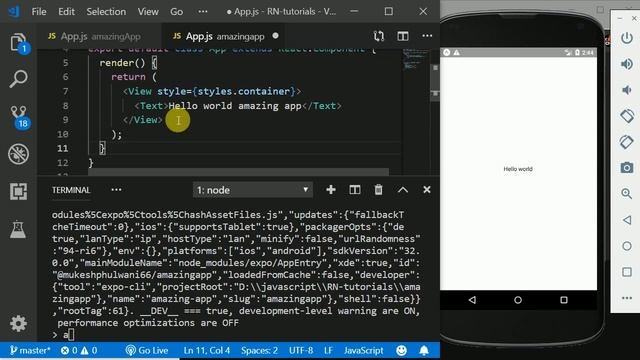Split the editor to the right
The width and height of the screenshot is (640, 360).
(403, 36)
